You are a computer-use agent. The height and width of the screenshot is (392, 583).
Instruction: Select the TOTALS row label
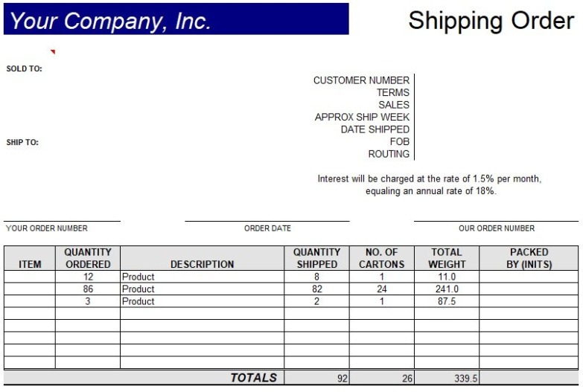point(253,378)
